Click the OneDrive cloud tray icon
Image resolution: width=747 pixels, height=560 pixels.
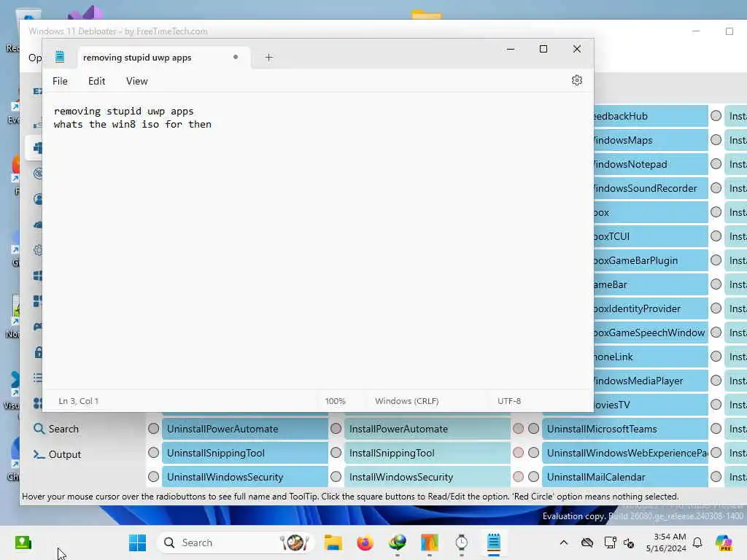coord(587,542)
